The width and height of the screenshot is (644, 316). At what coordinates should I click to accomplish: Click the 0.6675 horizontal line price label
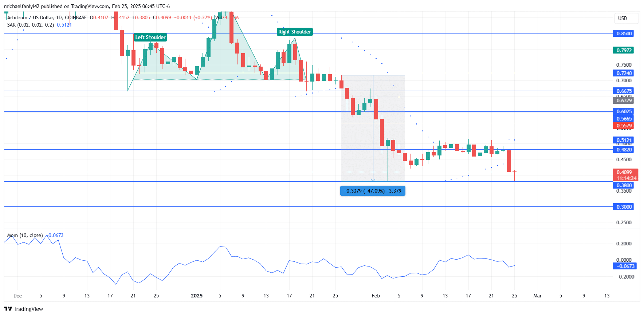point(624,91)
